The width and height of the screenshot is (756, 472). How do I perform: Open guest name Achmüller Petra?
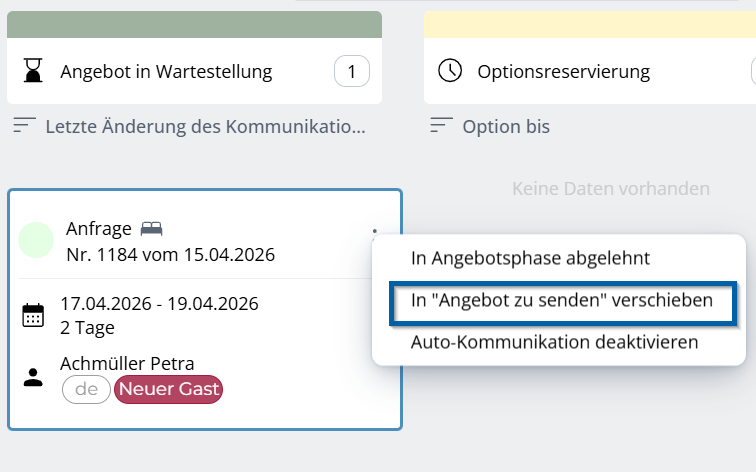(x=127, y=364)
